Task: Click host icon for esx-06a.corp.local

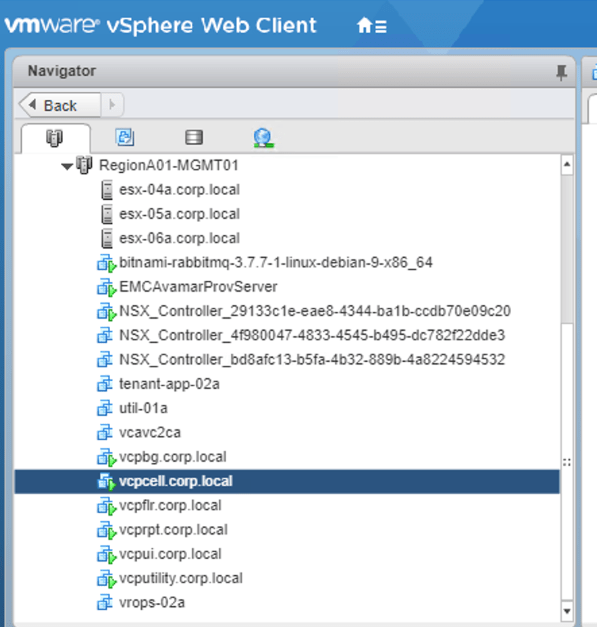Action: coord(107,239)
